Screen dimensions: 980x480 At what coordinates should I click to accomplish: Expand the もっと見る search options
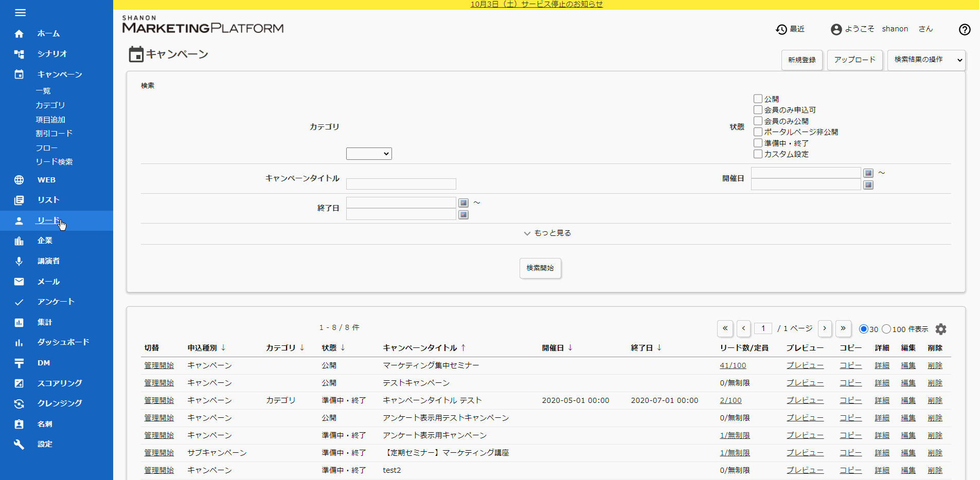547,233
